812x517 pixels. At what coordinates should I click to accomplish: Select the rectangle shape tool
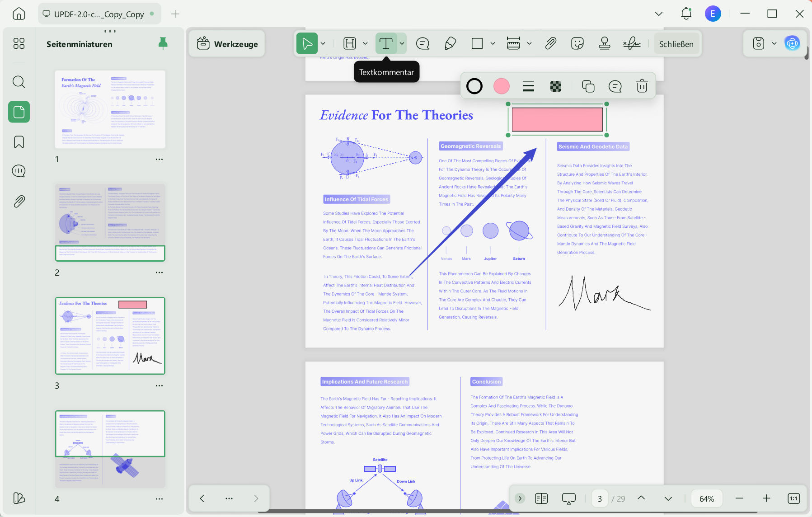477,43
